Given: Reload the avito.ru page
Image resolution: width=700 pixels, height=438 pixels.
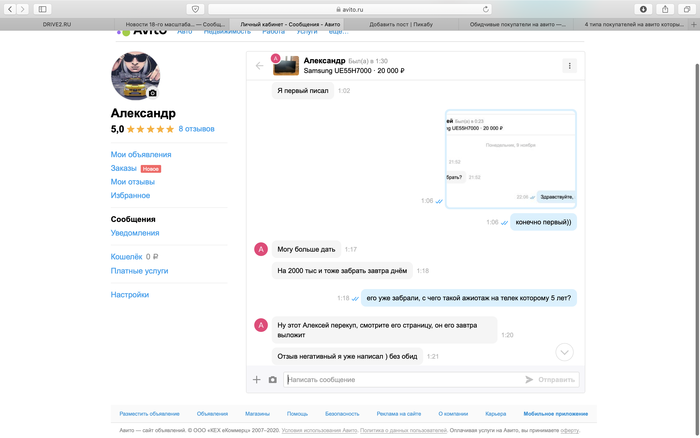Looking at the screenshot, I should point(486,9).
